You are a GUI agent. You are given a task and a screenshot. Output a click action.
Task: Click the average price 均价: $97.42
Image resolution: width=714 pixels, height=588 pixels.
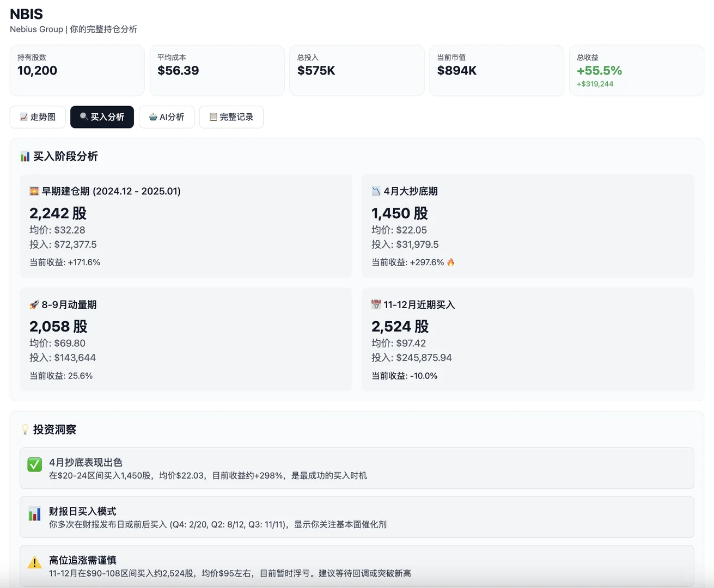click(399, 344)
